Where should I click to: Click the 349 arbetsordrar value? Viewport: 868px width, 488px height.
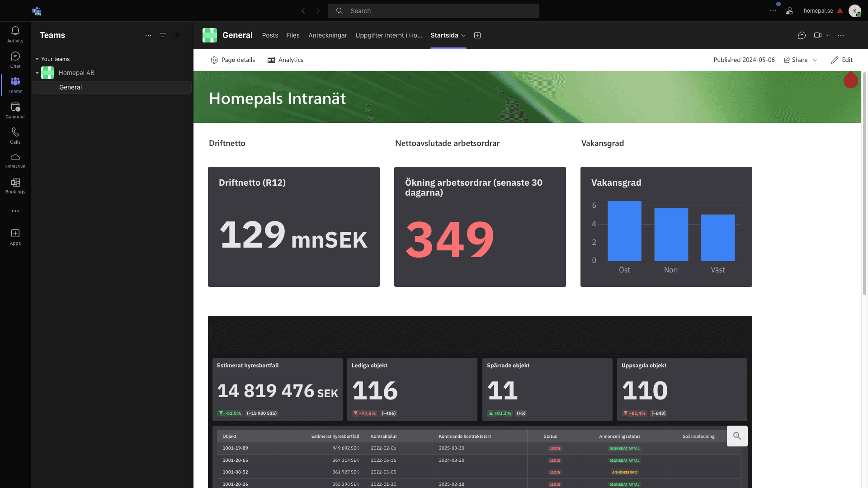(450, 239)
